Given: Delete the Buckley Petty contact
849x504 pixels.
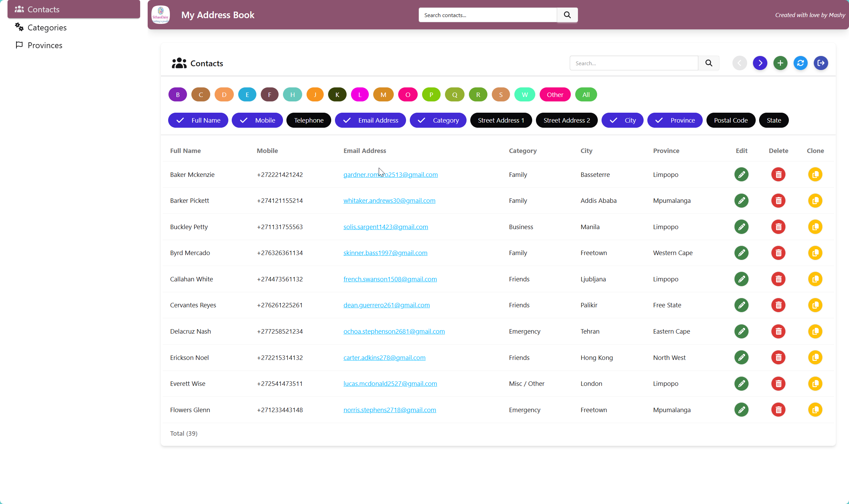Looking at the screenshot, I should click(778, 227).
